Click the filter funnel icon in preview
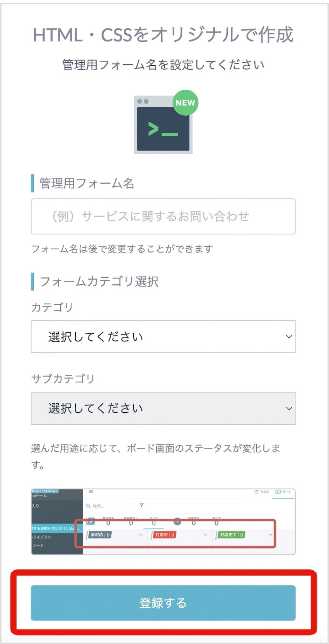 click(141, 505)
